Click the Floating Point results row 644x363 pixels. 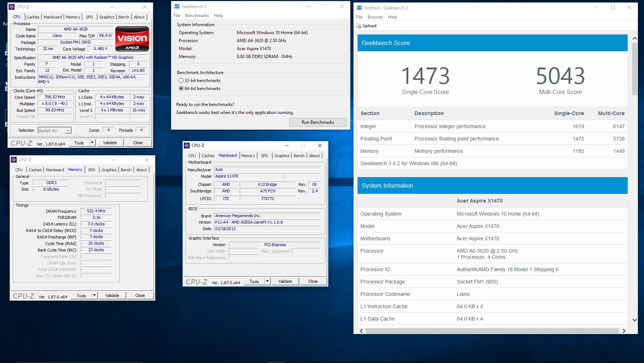492,139
